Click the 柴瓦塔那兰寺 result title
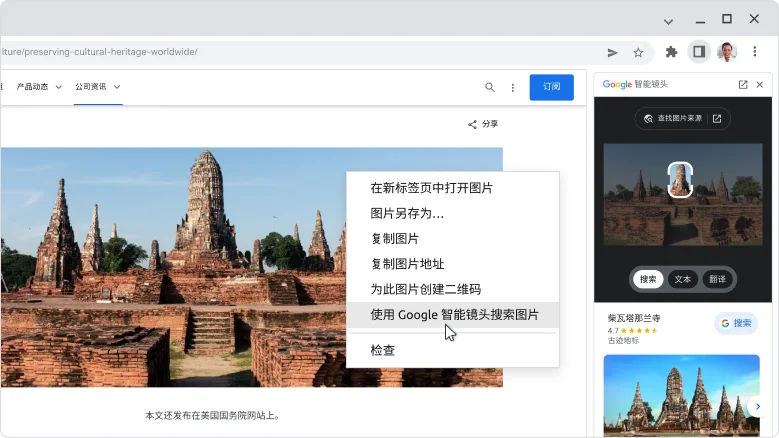The width and height of the screenshot is (779, 438). click(x=633, y=318)
